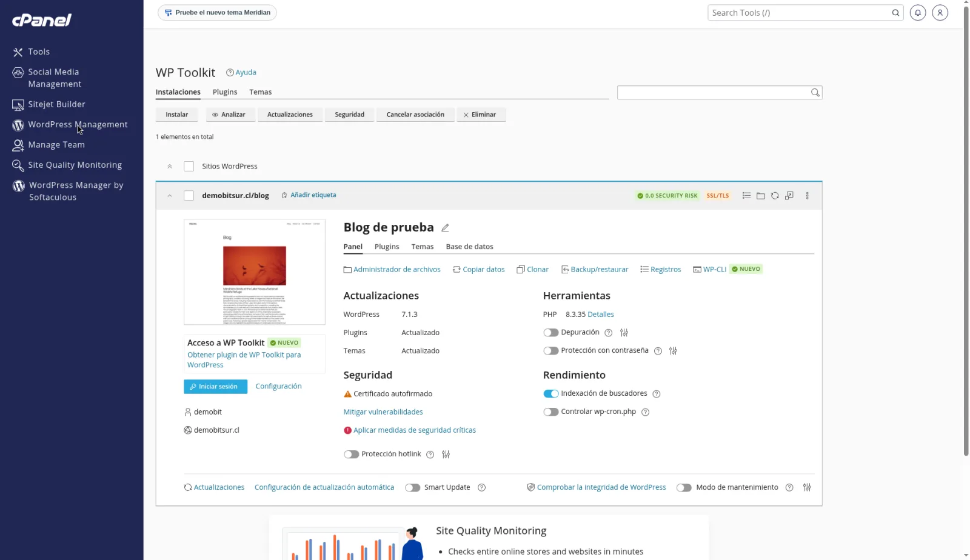Viewport: 970px width, 560px height.
Task: Open the Manage Team sidebar item
Action: click(49, 145)
